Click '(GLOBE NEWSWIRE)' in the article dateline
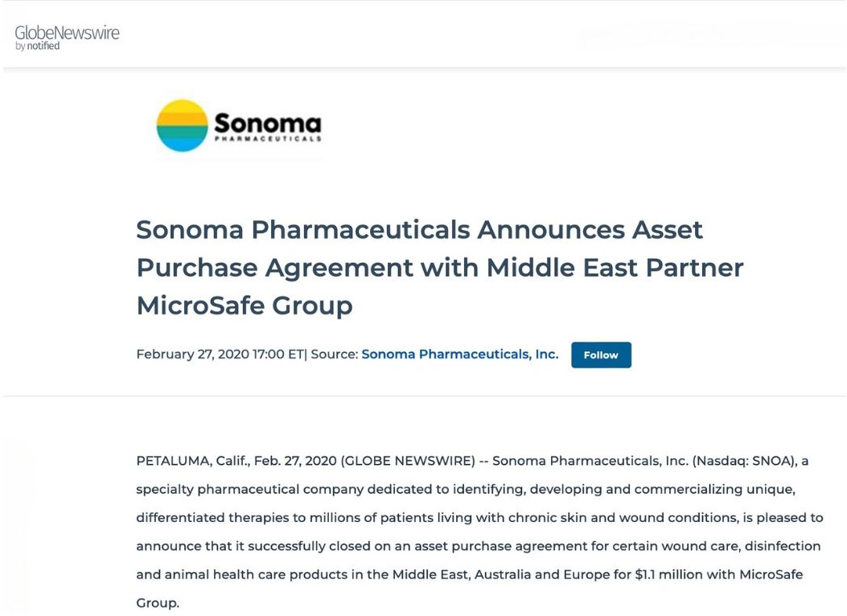 pos(408,461)
